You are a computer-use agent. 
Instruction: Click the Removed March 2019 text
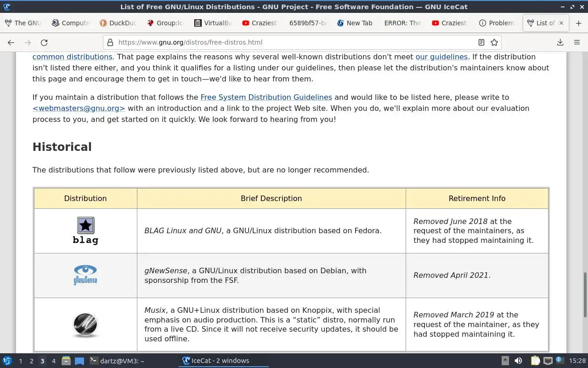tap(454, 315)
